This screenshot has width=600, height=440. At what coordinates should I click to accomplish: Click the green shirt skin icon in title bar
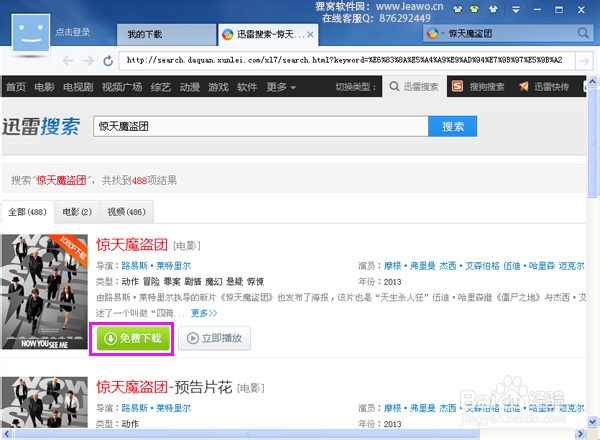coord(474,9)
